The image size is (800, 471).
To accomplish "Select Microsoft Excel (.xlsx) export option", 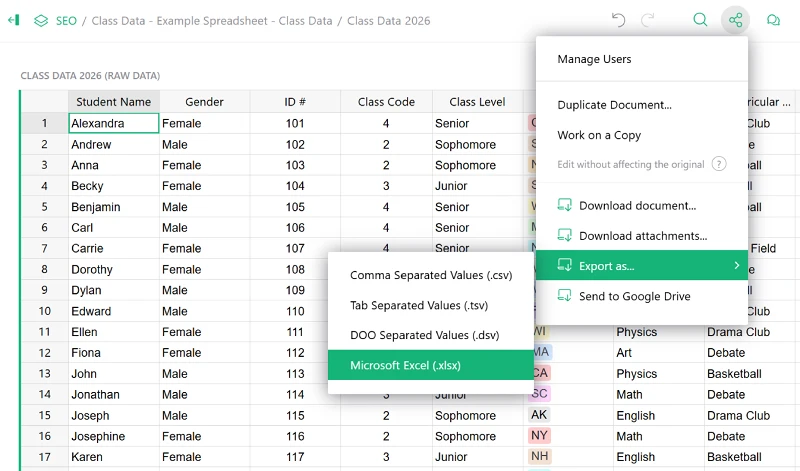I will 405,366.
